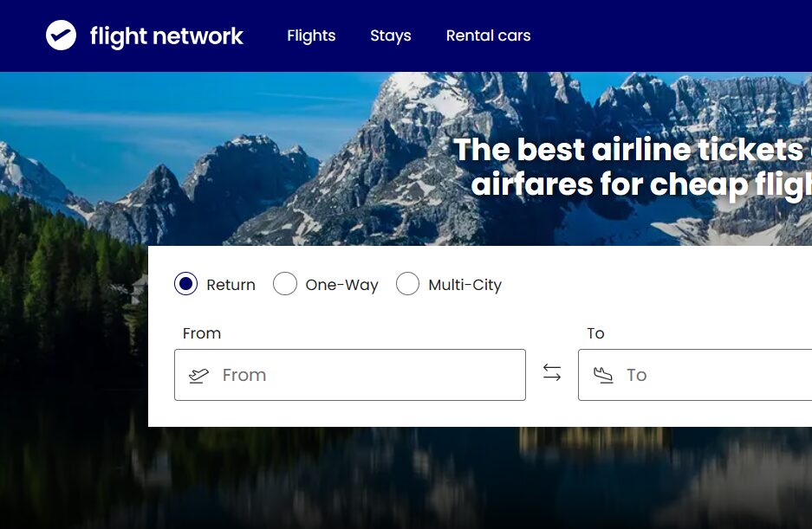The height and width of the screenshot is (529, 812).
Task: Select the One-Way radio button
Action: click(285, 284)
